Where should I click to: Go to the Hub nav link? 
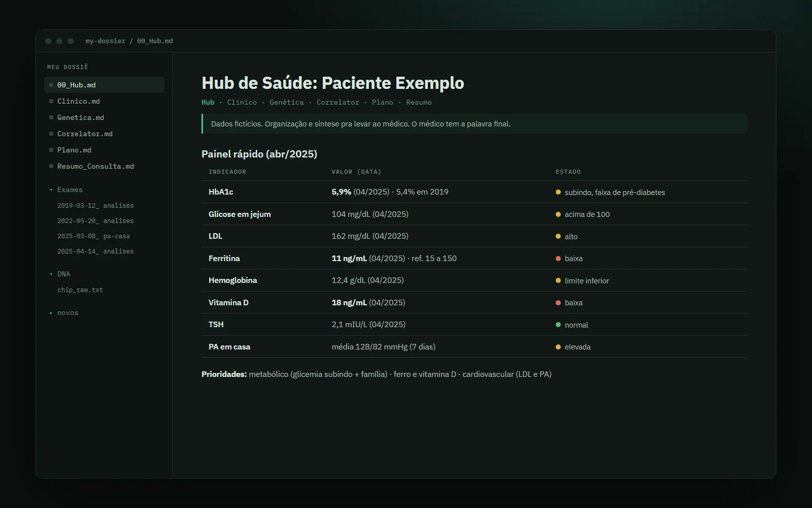pyautogui.click(x=208, y=102)
